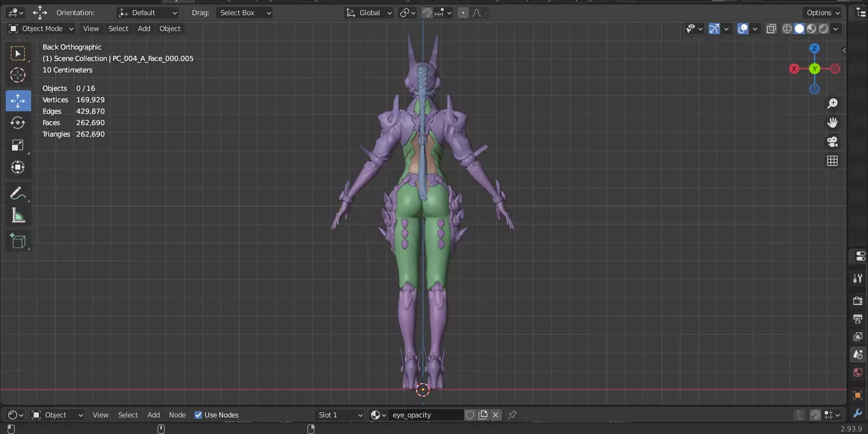Click the Pan view hand icon
This screenshot has width=868, height=434.
832,123
